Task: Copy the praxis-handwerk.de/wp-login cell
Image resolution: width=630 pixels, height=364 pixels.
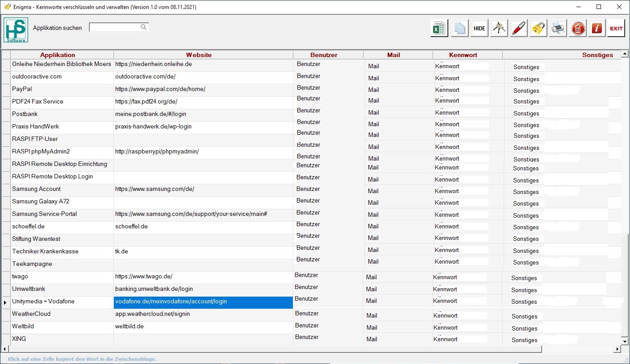Action: [x=203, y=128]
